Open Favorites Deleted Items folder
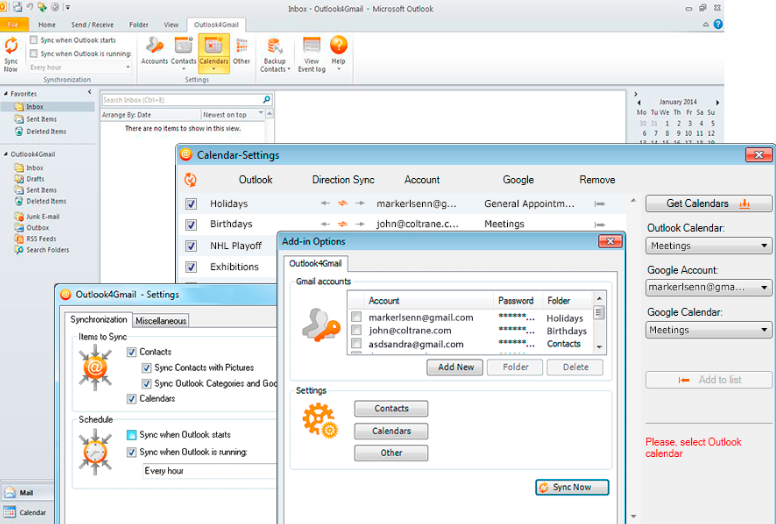Image resolution: width=776 pixels, height=524 pixels. pyautogui.click(x=41, y=132)
